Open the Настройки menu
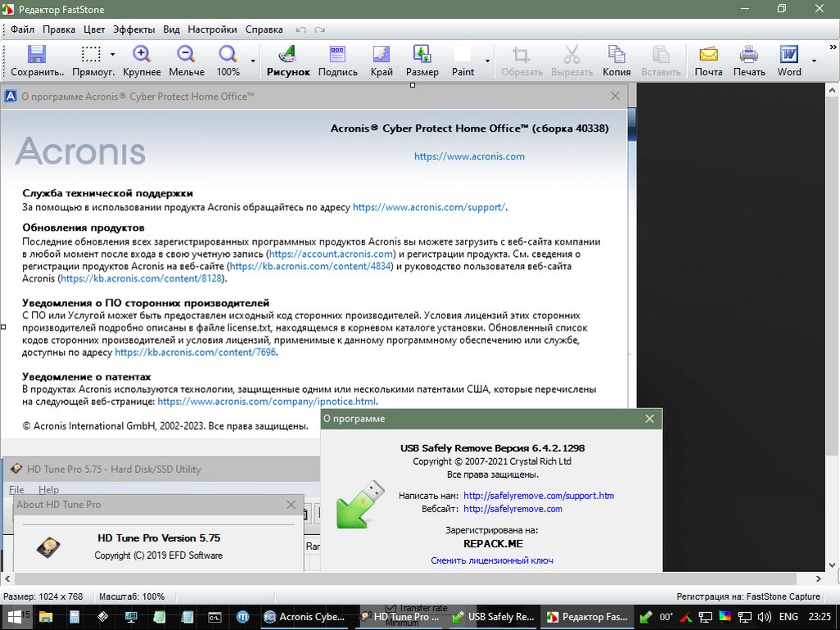This screenshot has width=840, height=630. [212, 29]
